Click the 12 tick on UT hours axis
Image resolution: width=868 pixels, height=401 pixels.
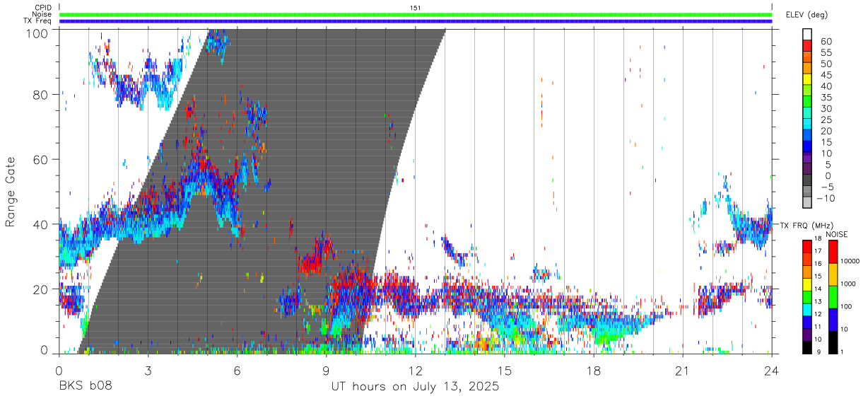[416, 371]
